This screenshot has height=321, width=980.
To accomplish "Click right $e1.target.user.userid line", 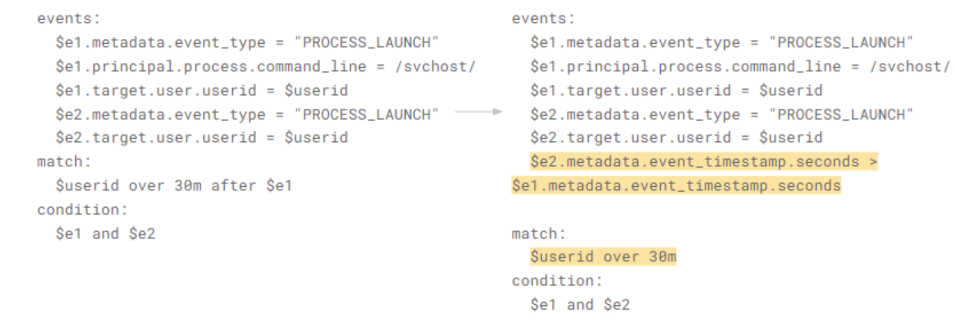I will 677,90.
